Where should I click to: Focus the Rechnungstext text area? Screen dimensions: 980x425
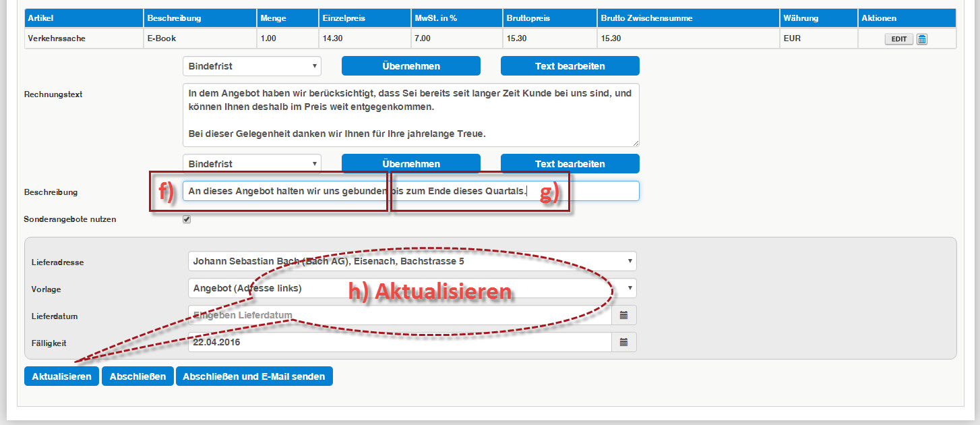(411, 115)
